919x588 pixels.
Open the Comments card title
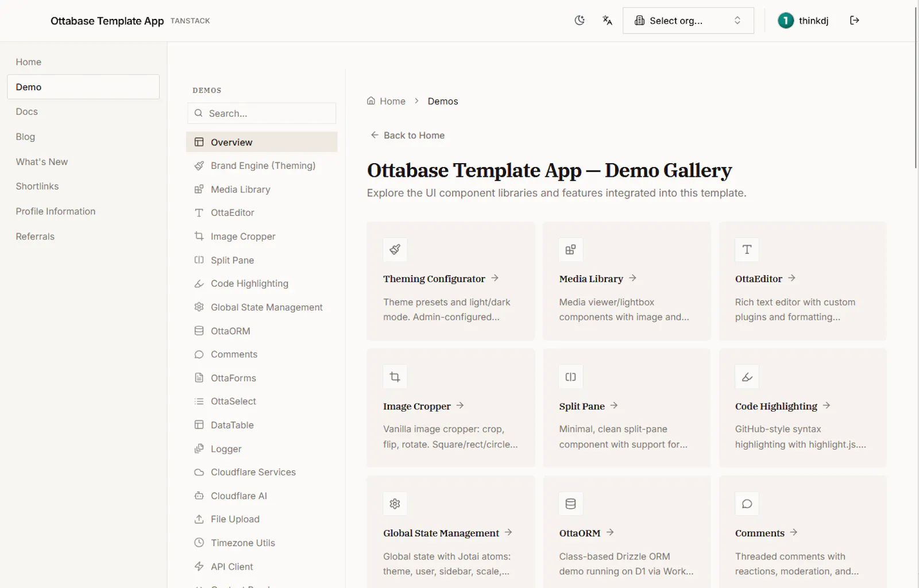759,533
